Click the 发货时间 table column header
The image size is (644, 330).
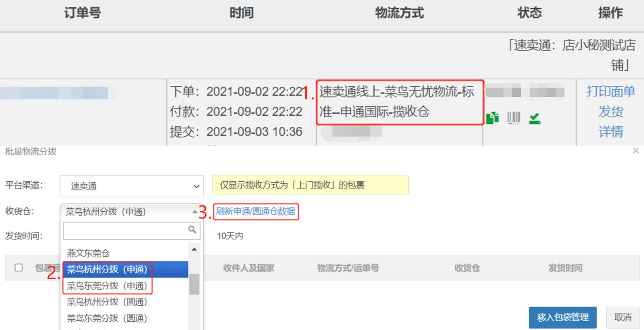[x=565, y=267]
